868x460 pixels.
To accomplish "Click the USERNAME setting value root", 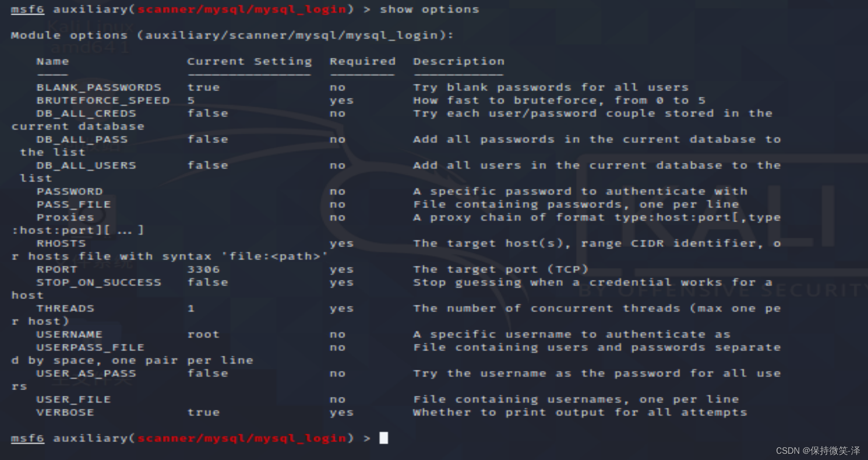I will [x=204, y=334].
